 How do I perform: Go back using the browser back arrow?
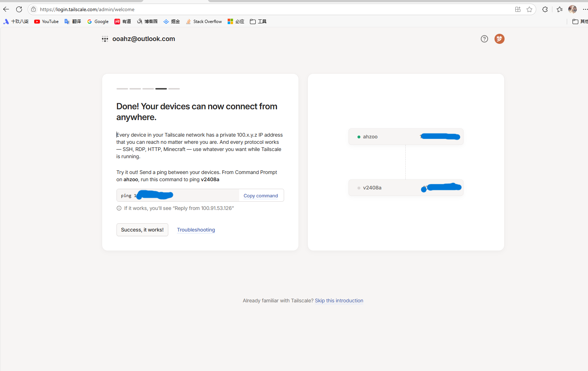[x=6, y=9]
